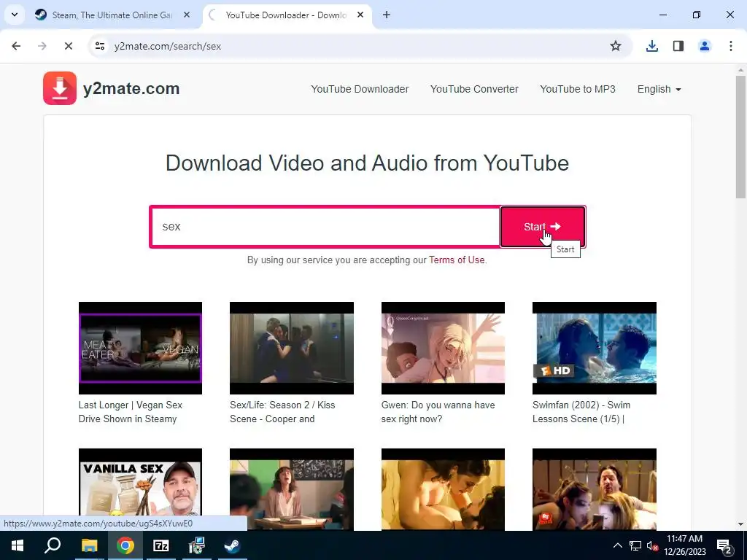Stop page loading with the X button

point(68,46)
